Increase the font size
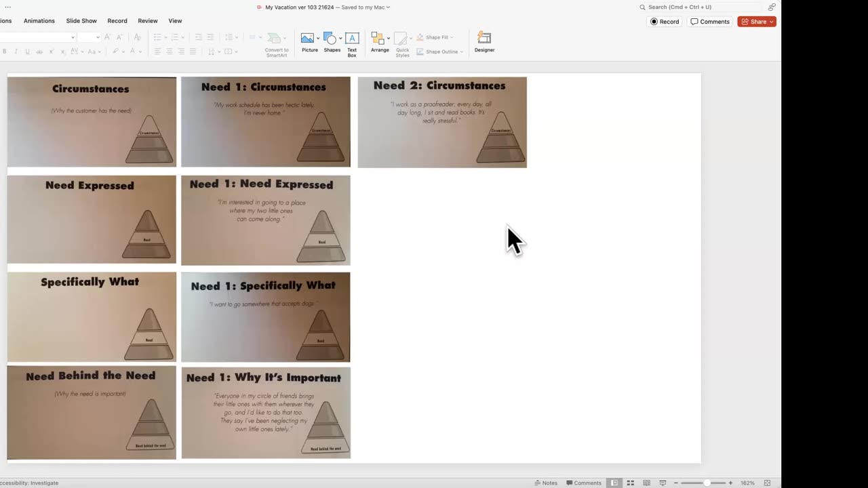This screenshot has height=488, width=868. click(107, 37)
